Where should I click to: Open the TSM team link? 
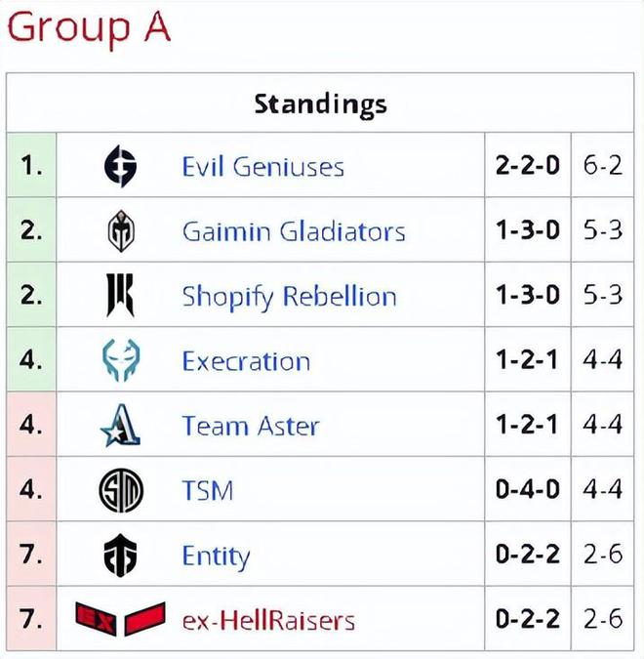pyautogui.click(x=208, y=491)
